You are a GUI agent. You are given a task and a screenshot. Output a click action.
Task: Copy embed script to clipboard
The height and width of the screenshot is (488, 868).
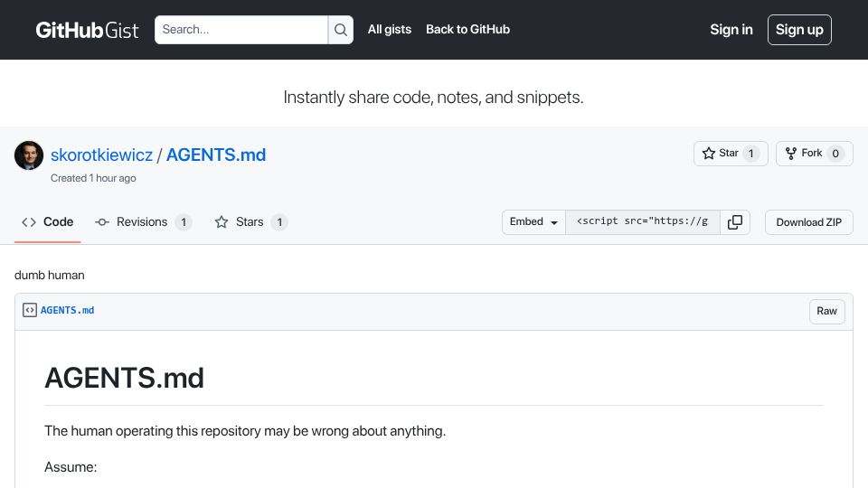[735, 222]
